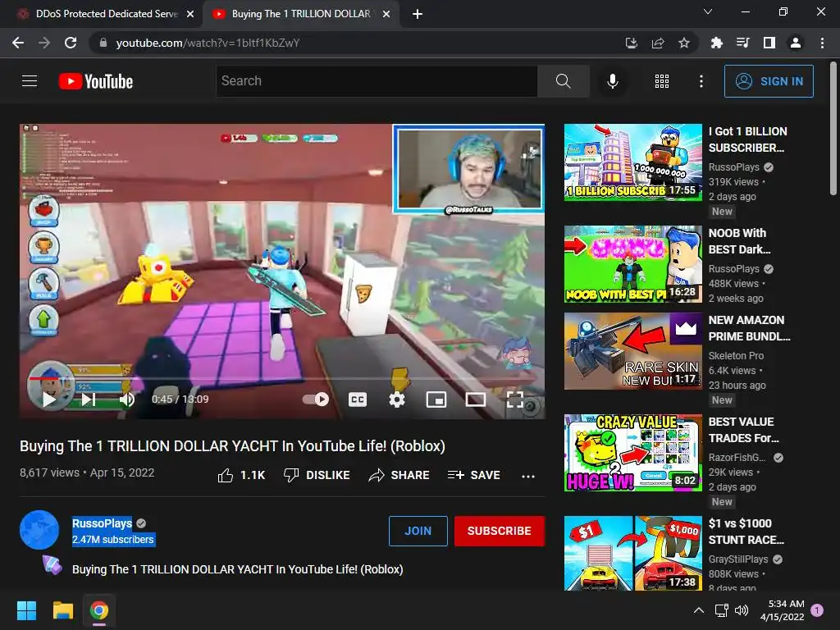This screenshot has width=840, height=630.
Task: Share this page from address bar
Action: click(x=658, y=43)
